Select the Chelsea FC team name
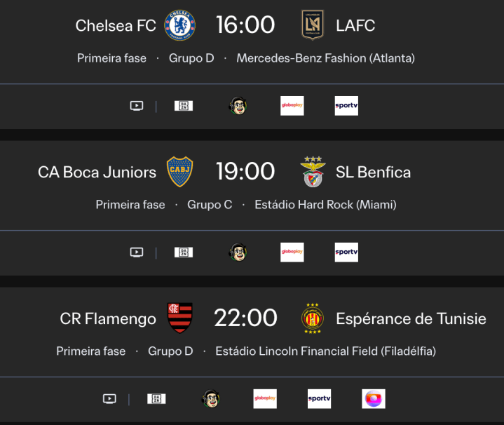The width and height of the screenshot is (504, 425). 116,26
